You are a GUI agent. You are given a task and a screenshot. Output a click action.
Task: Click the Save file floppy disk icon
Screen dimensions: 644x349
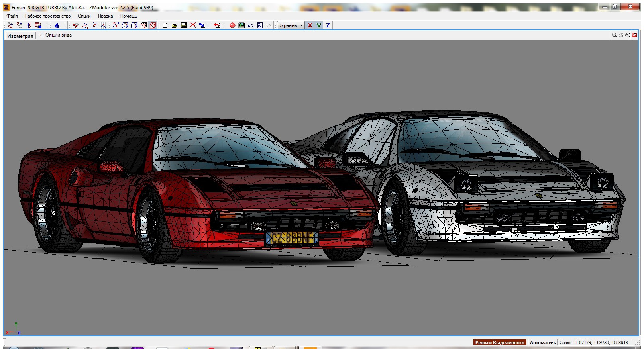pyautogui.click(x=184, y=25)
